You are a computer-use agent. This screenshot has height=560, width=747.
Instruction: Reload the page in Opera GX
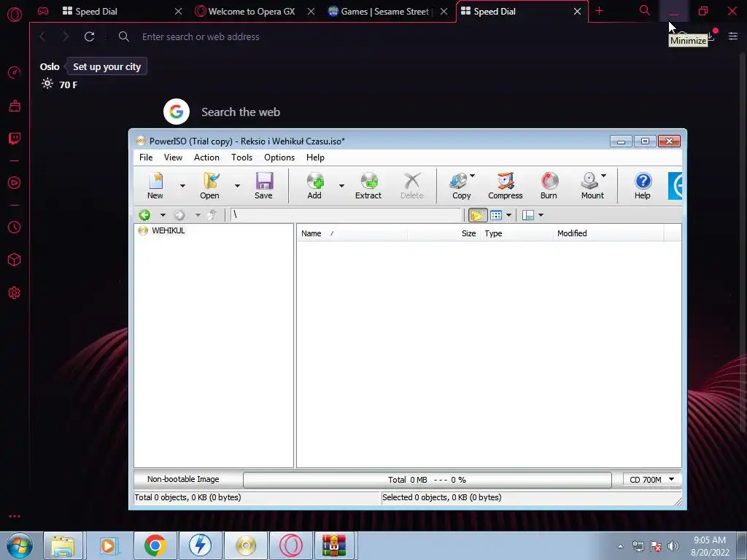[x=89, y=36]
